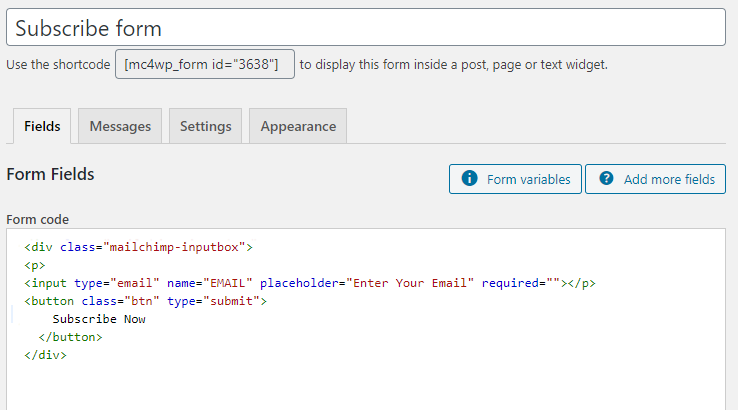The image size is (738, 410).
Task: Place cursor on the mailchimp-inputbox div line
Action: pos(139,246)
